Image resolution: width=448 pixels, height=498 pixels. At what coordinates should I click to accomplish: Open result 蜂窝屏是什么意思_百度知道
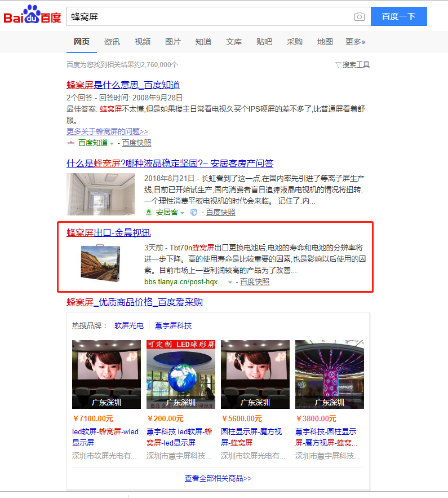pyautogui.click(x=123, y=85)
